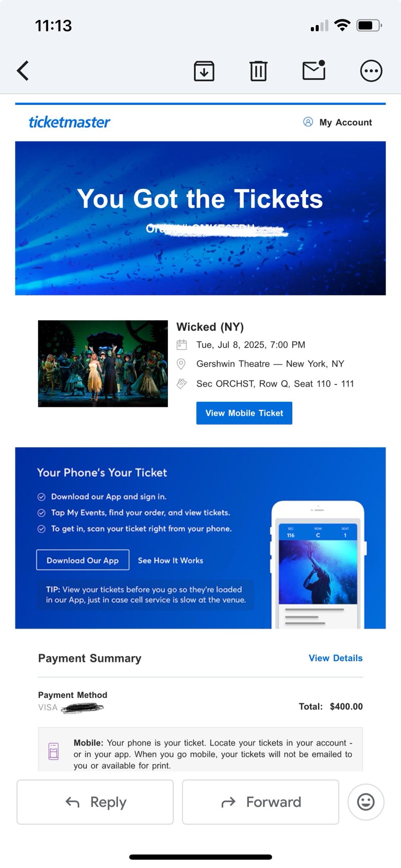Tap the location pin beside Gershwin Theatre

point(181,364)
